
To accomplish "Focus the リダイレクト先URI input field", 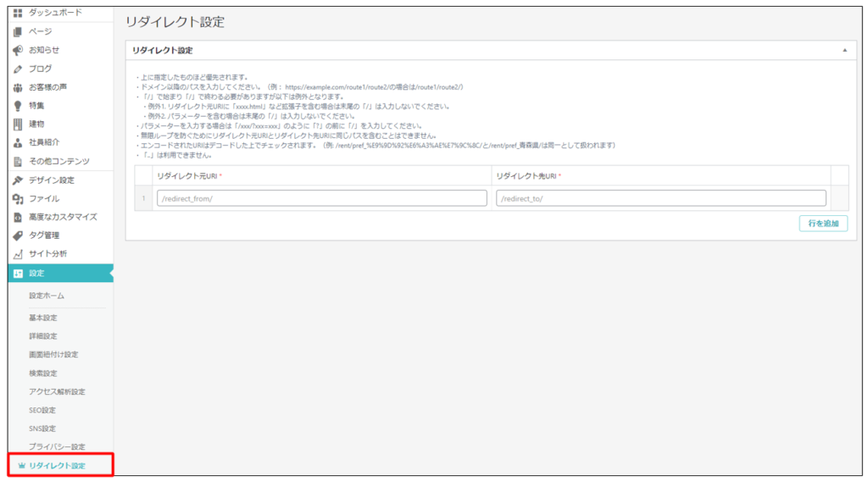I will [x=660, y=198].
